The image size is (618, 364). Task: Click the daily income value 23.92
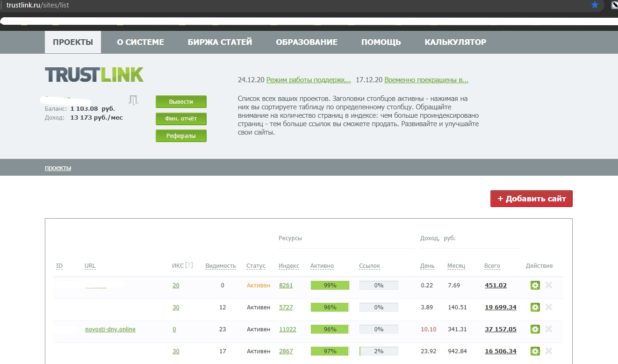point(428,351)
